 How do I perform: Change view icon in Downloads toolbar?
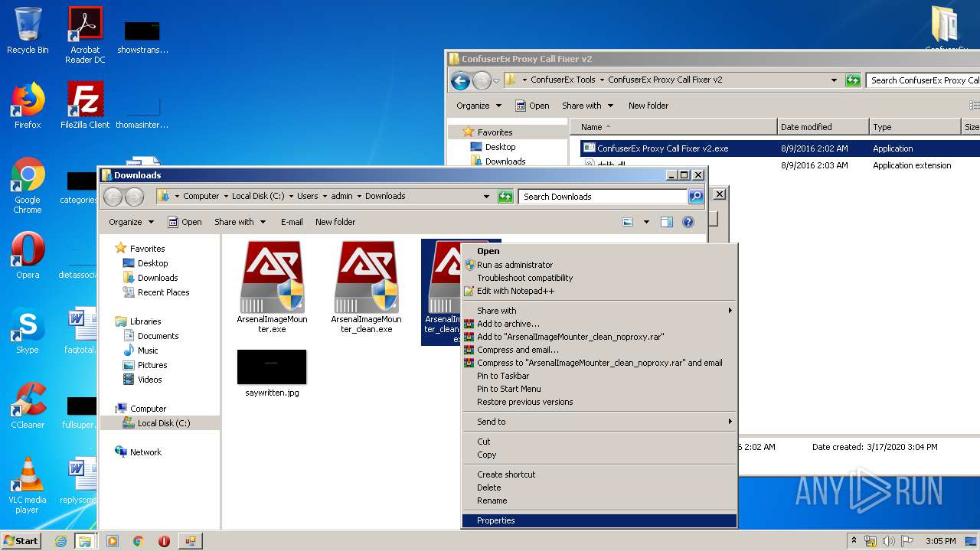pyautogui.click(x=629, y=222)
